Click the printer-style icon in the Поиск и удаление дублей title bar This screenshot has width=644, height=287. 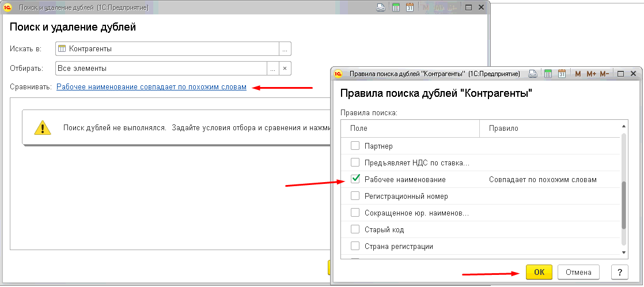pyautogui.click(x=381, y=7)
